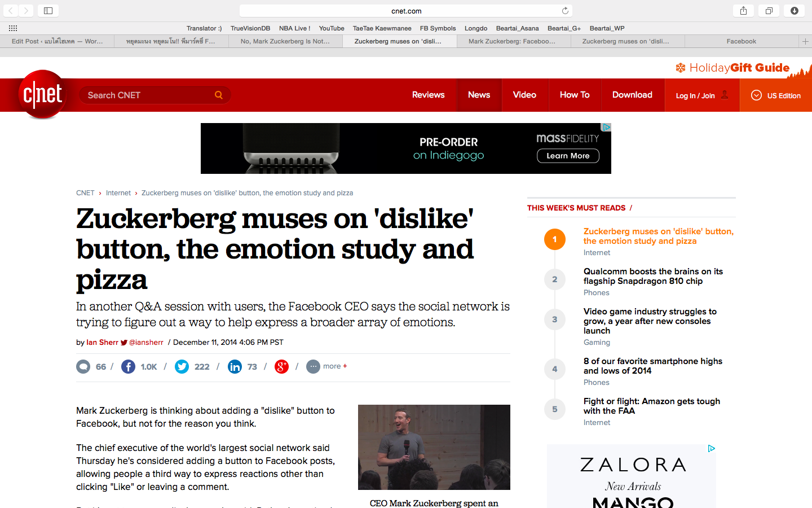Click Gaming category under must reads
The width and height of the screenshot is (812, 508).
click(x=597, y=343)
